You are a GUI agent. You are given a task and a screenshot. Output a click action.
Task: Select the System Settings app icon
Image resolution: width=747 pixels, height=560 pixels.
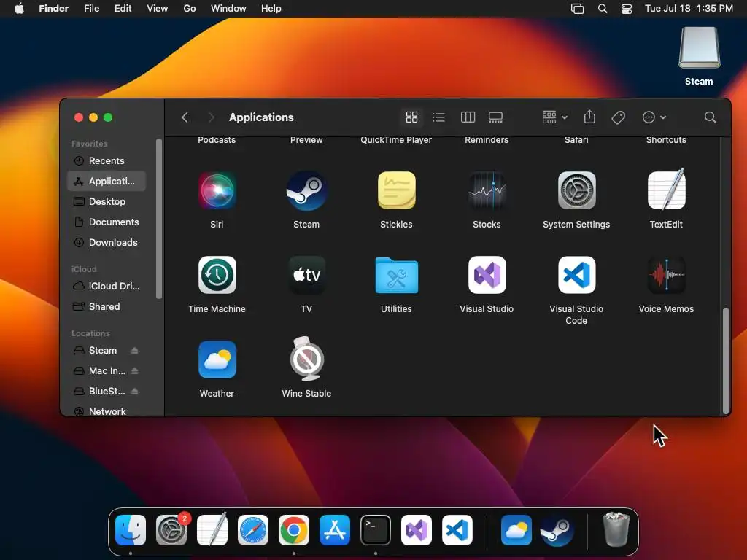point(576,190)
